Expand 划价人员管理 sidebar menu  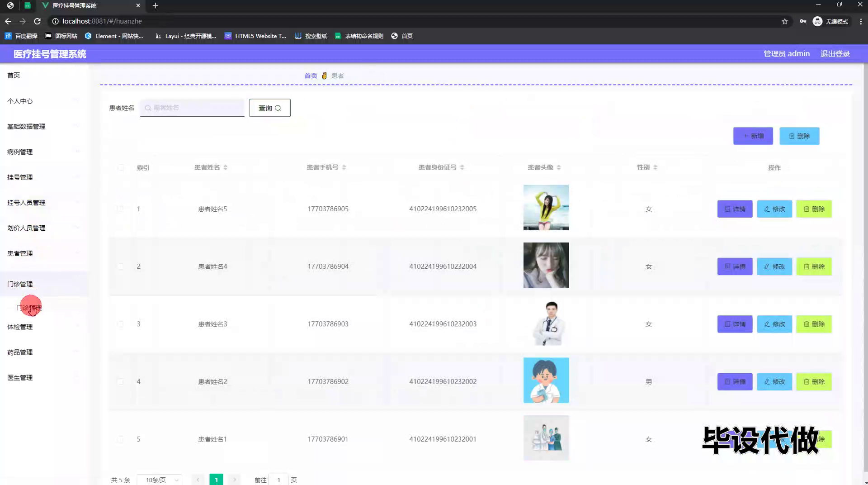click(x=44, y=228)
